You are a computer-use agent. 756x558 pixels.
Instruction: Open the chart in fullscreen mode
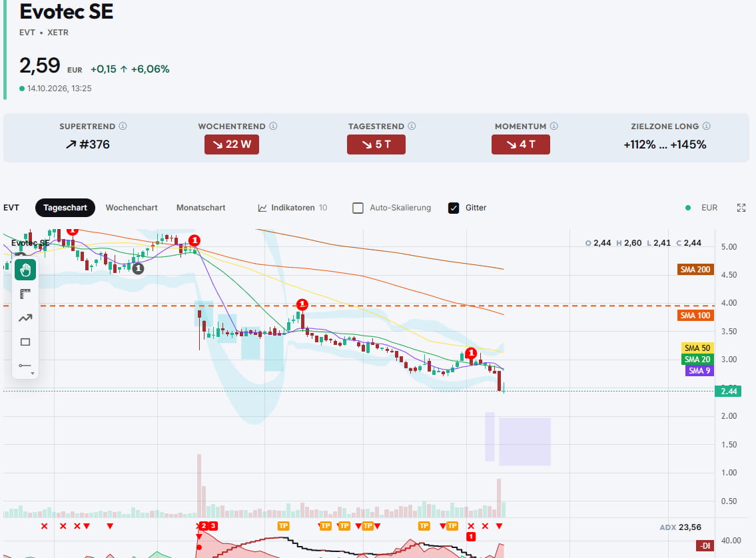741,208
